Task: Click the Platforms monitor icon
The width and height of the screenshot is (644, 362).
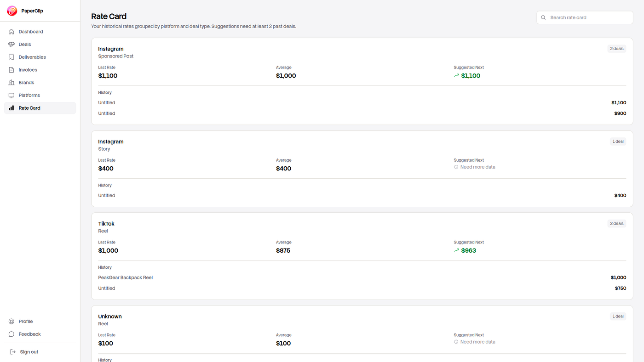Action: point(11,95)
